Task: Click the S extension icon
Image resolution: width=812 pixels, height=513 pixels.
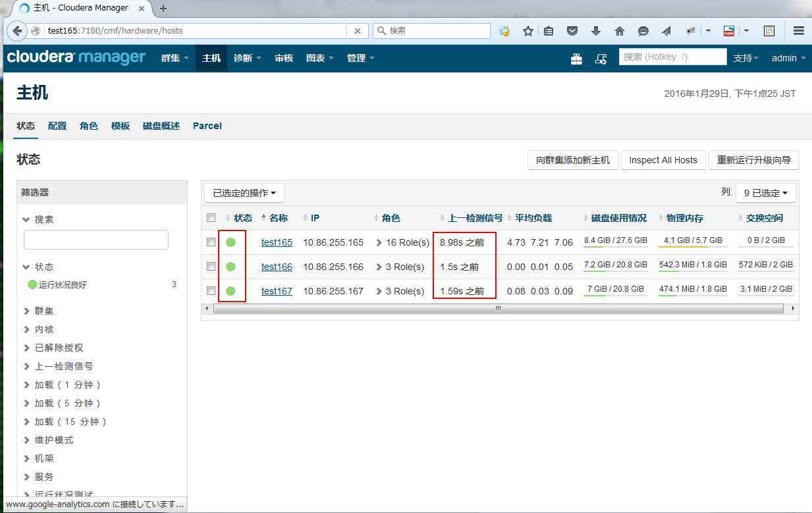Action: (769, 31)
